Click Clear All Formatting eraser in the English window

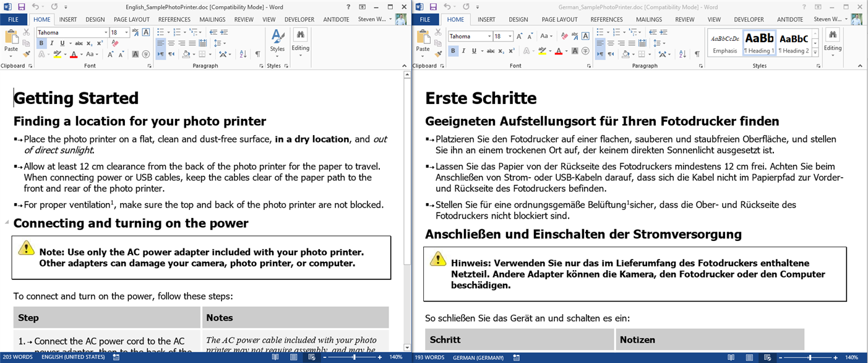pos(114,43)
